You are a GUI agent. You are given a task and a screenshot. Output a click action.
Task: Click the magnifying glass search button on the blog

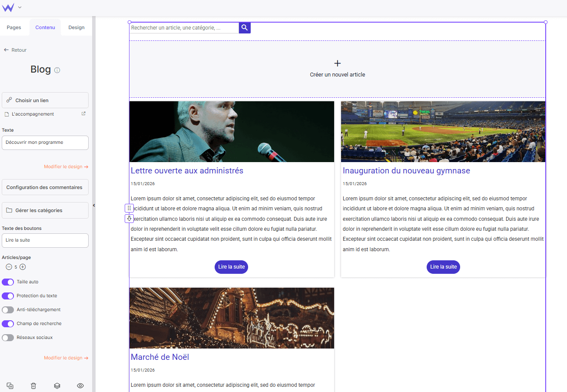click(244, 27)
